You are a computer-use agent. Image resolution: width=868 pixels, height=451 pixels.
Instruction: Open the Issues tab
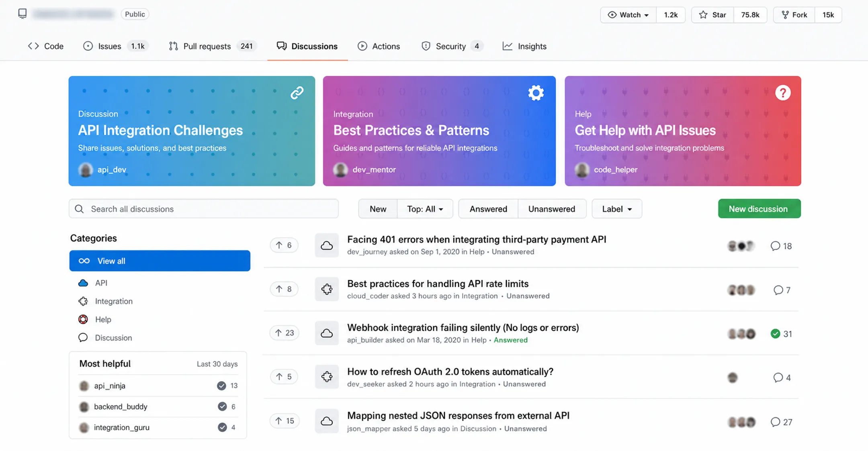click(x=116, y=46)
